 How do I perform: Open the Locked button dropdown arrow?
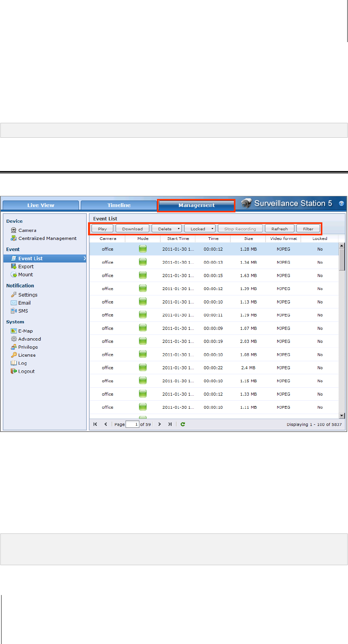[x=212, y=229]
